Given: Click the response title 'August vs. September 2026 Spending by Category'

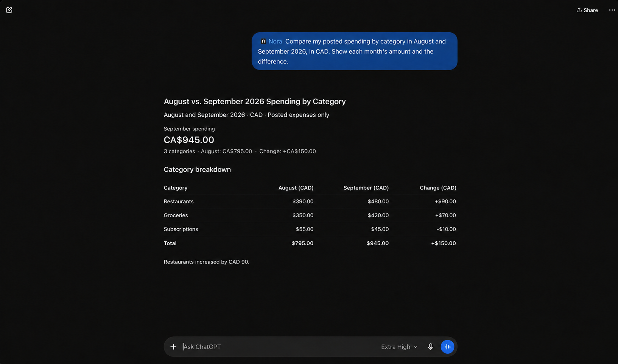Looking at the screenshot, I should [255, 101].
